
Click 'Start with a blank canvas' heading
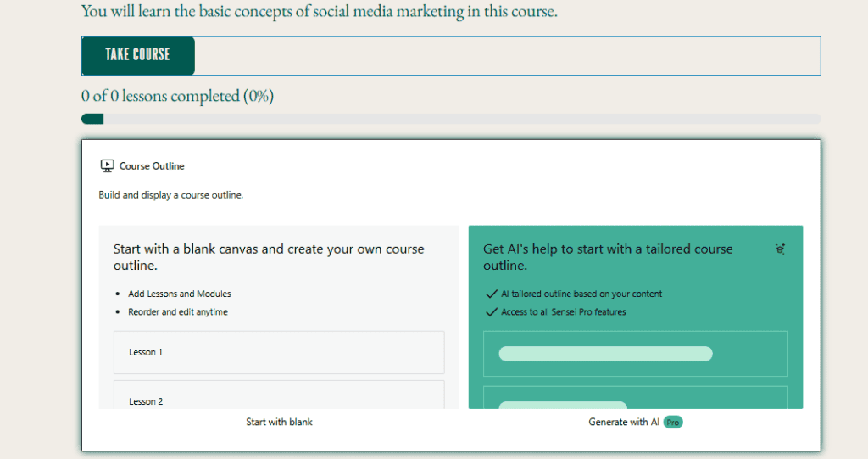[x=269, y=257]
